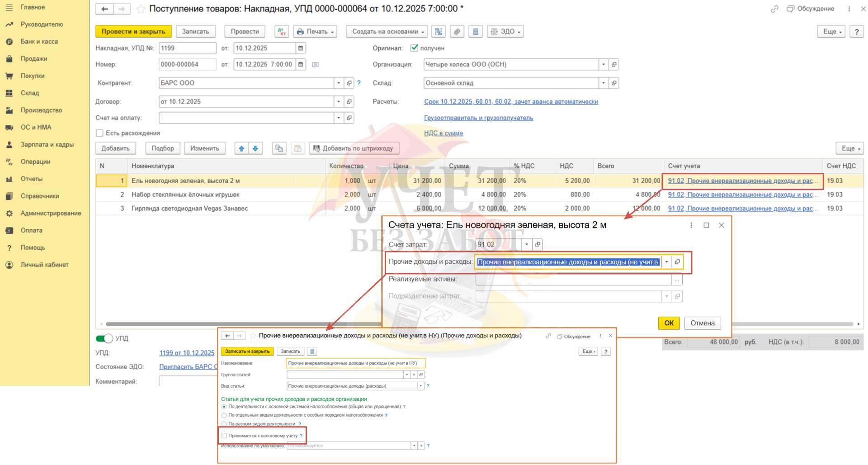Click the back navigation arrow in header
This screenshot has height=465, width=868.
pyautogui.click(x=104, y=9)
